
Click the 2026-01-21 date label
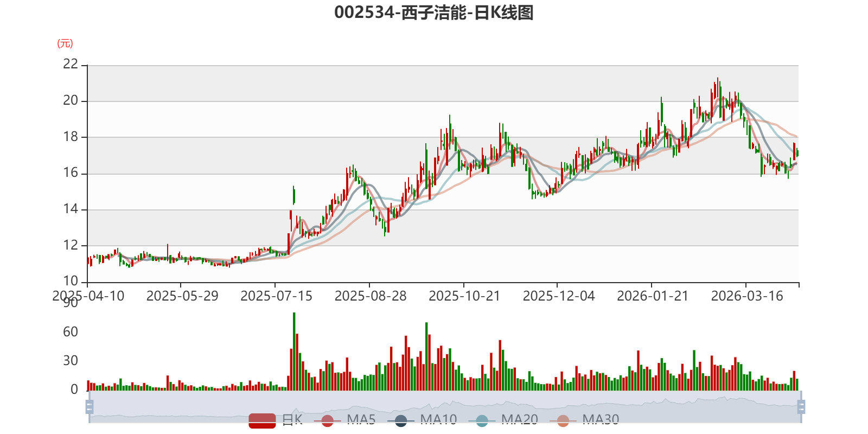click(x=653, y=296)
